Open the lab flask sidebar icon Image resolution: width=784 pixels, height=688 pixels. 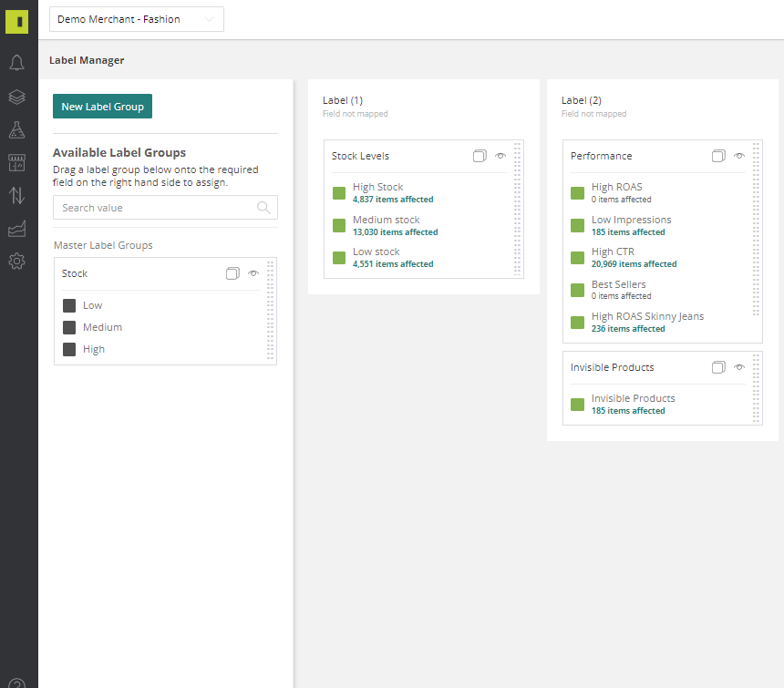[x=17, y=130]
